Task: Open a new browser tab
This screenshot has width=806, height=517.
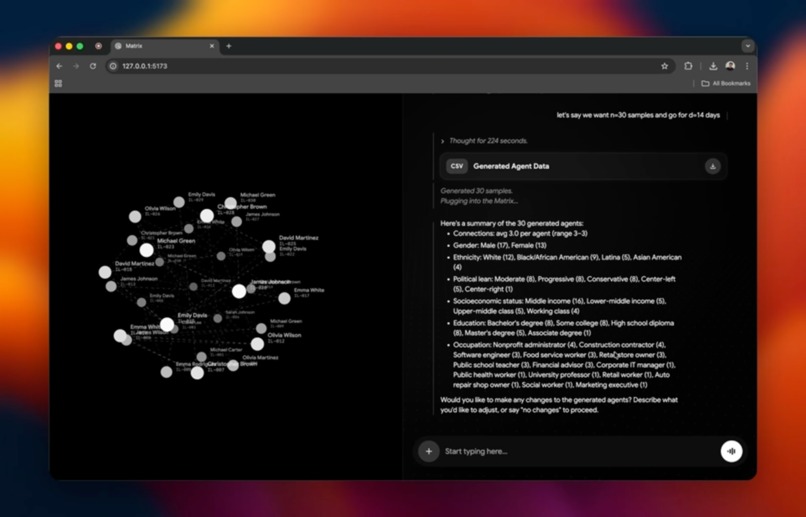Action: pos(229,46)
